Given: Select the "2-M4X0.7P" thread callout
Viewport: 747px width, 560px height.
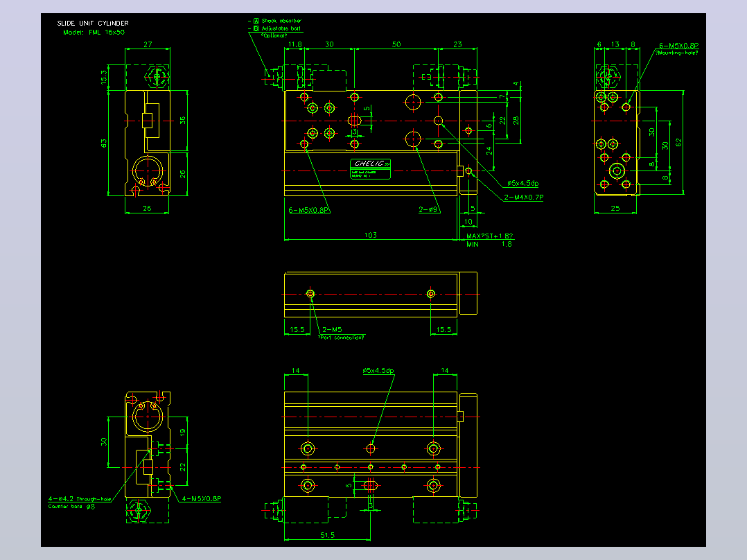Looking at the screenshot, I should [524, 197].
